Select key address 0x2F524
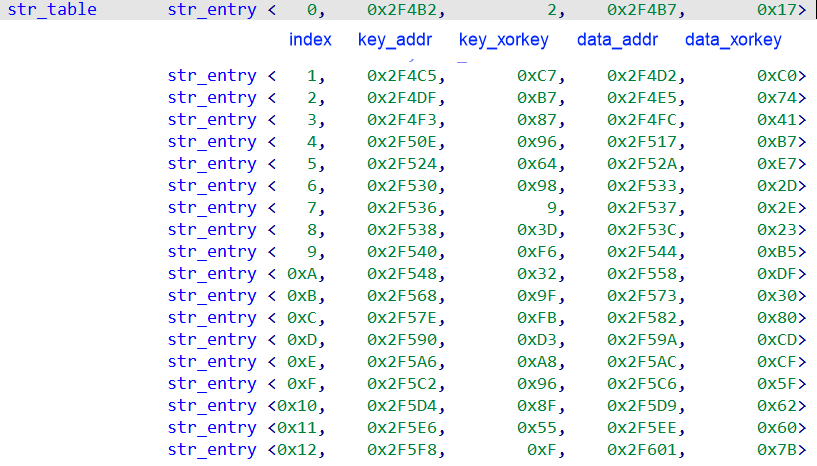The height and width of the screenshot is (466, 817). [x=401, y=163]
